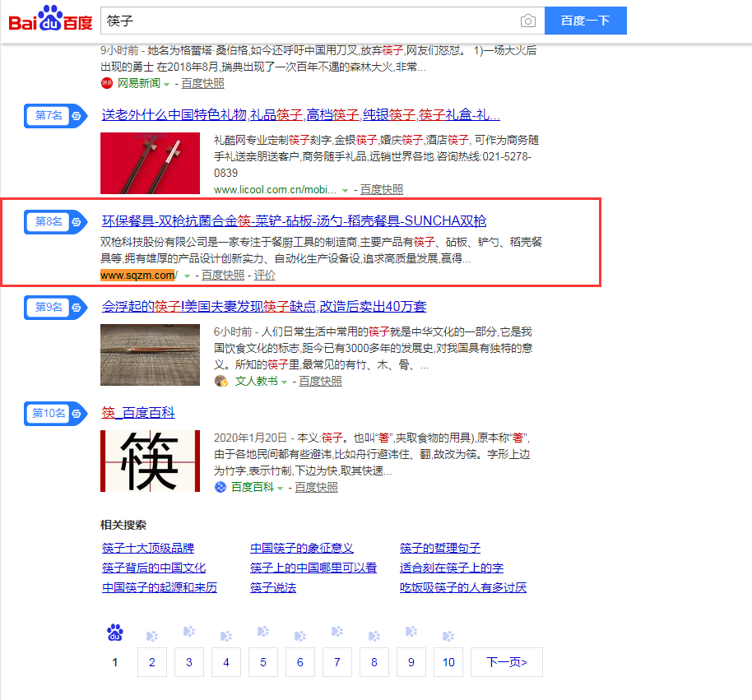Screen dimensions: 752x700
Task: Click the 第7名 rank badge icon
Action: pyautogui.click(x=55, y=115)
